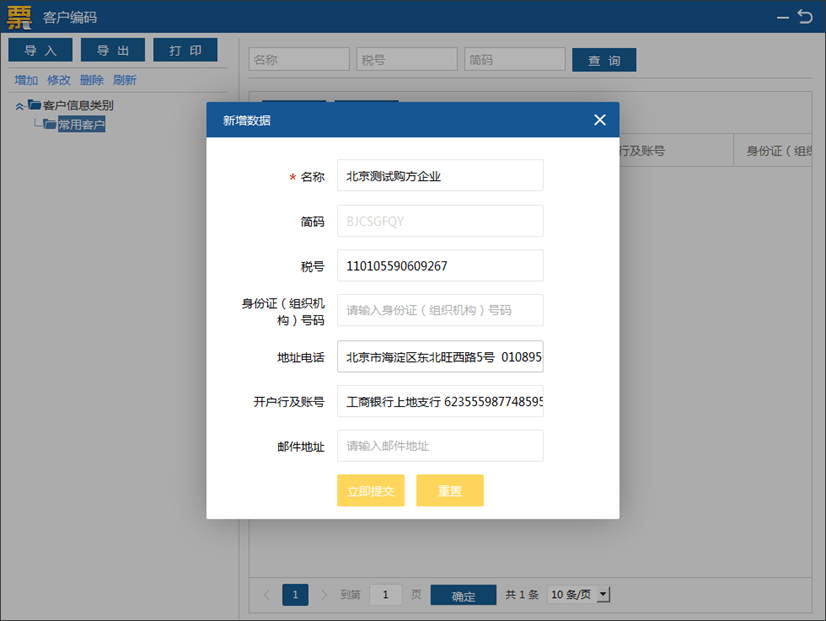The height and width of the screenshot is (621, 826).
Task: Click the 查询 search button
Action: [604, 61]
